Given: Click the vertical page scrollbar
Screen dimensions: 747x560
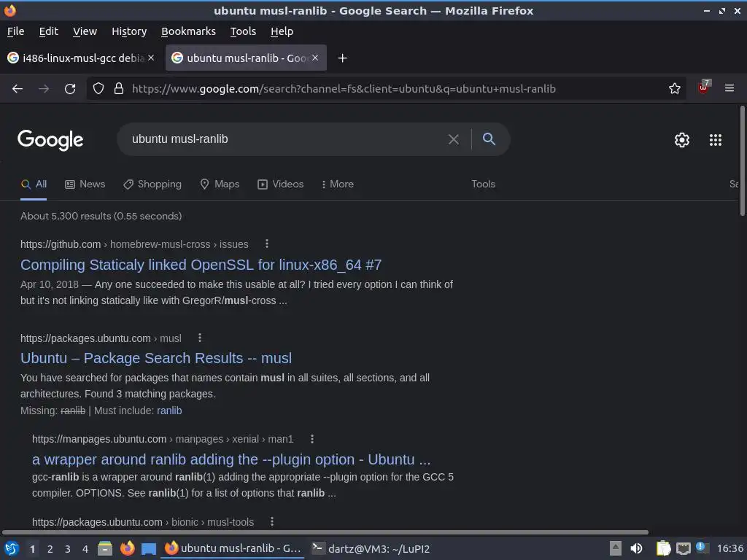Looking at the screenshot, I should click(742, 160).
